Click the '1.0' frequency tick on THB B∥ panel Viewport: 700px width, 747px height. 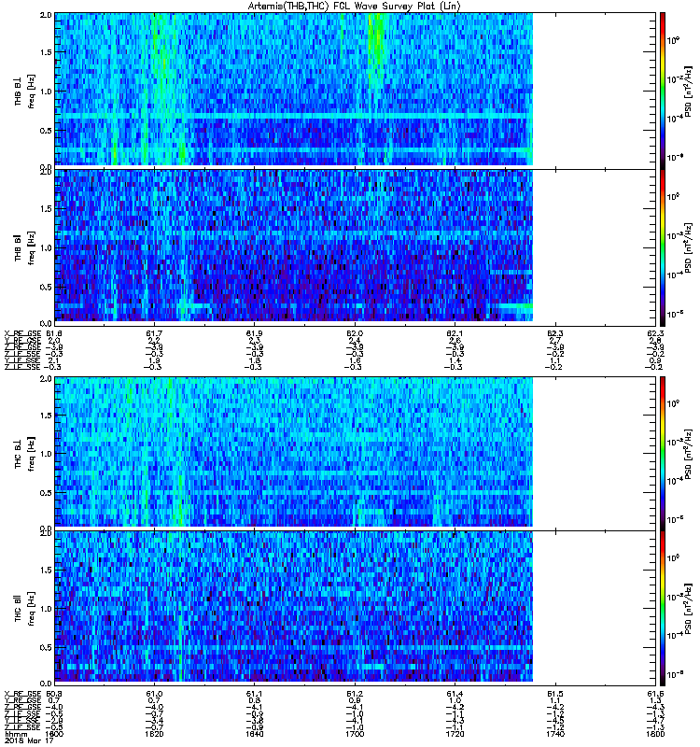[x=46, y=247]
